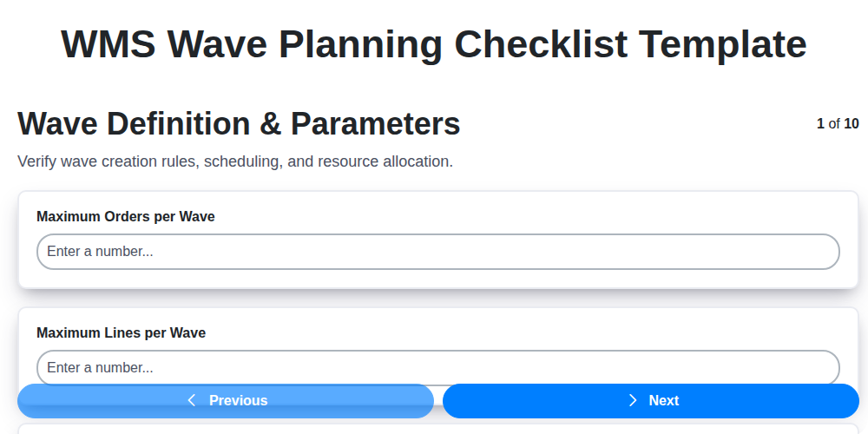Click the bold total page count '10'

(x=852, y=123)
